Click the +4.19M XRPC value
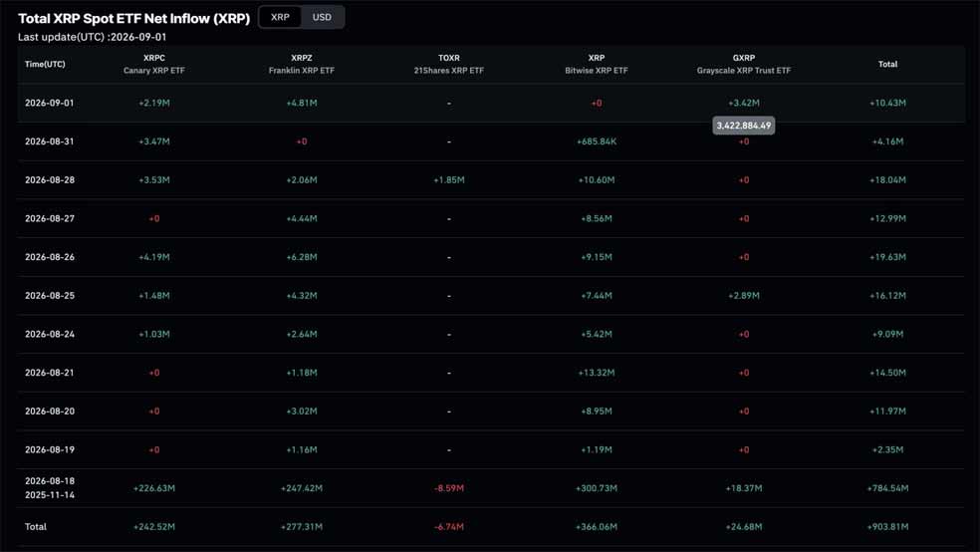Image resolution: width=980 pixels, height=552 pixels. coord(154,257)
